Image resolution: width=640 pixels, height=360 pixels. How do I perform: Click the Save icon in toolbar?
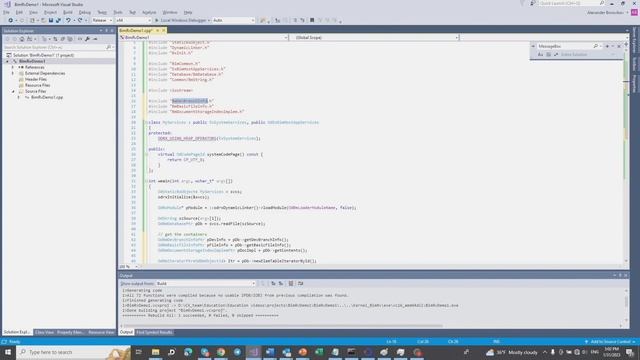click(51, 20)
